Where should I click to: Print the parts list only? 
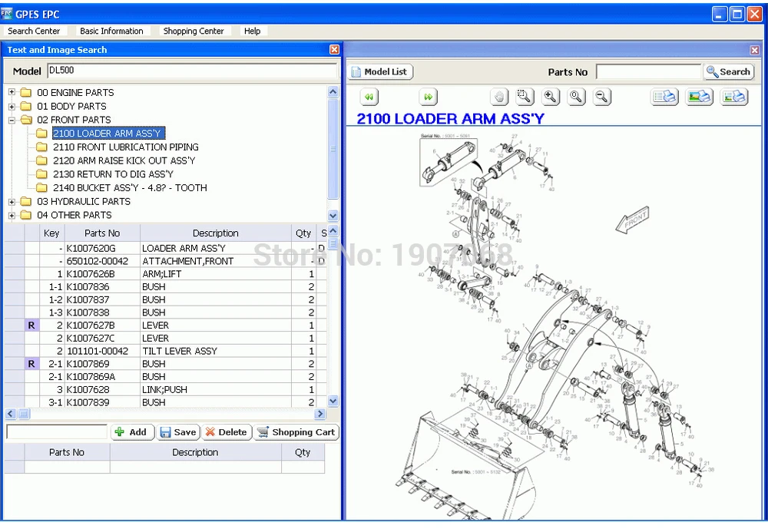tap(664, 97)
